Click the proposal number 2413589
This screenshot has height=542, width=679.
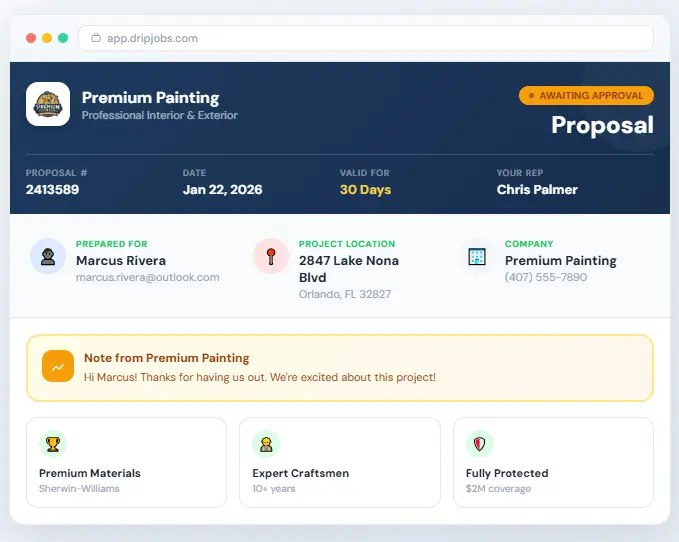52,189
